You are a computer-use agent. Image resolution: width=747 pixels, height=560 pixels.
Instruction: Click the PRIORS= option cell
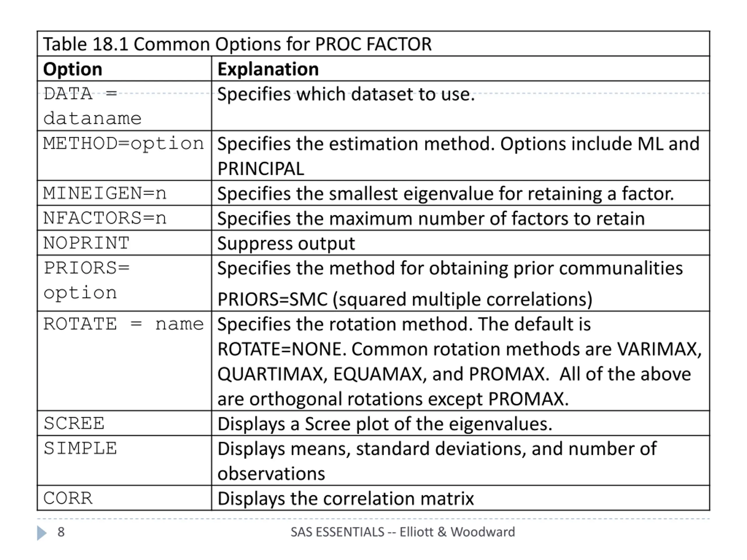pos(124,283)
